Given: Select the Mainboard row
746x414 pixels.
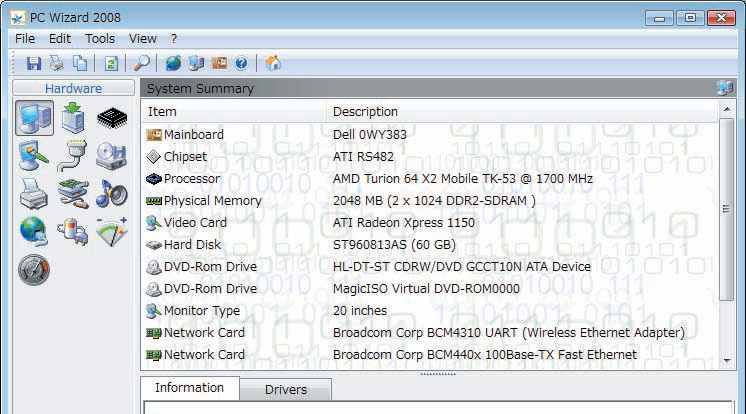Looking at the screenshot, I should [x=430, y=135].
